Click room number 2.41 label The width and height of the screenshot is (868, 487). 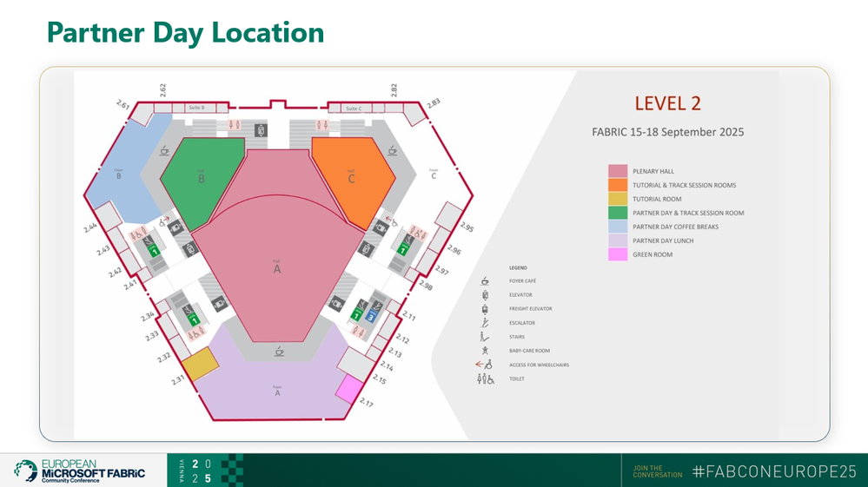pyautogui.click(x=130, y=285)
